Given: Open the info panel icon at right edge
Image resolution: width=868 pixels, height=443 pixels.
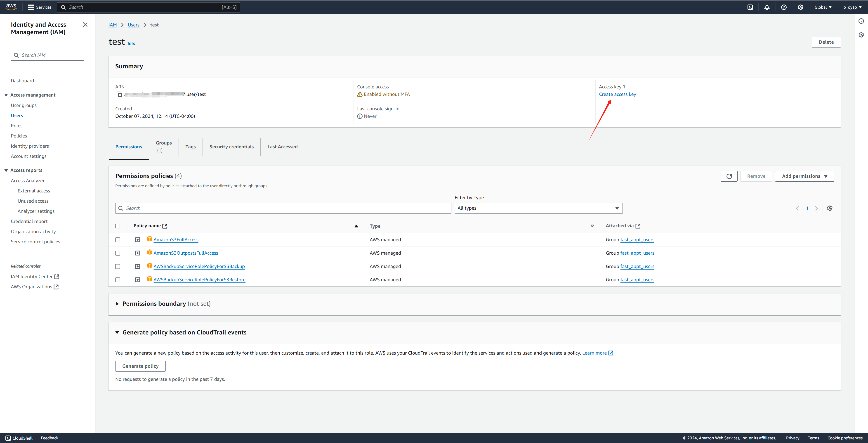Looking at the screenshot, I should click(x=861, y=21).
